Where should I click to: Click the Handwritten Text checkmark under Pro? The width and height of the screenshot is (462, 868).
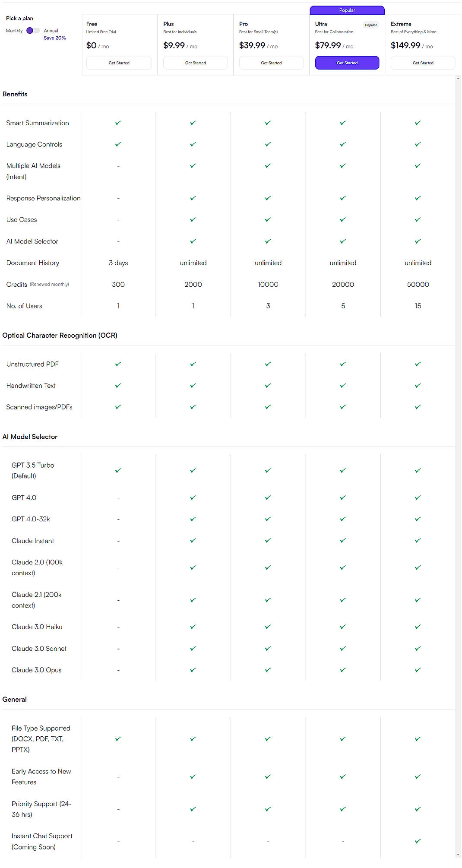tap(268, 385)
